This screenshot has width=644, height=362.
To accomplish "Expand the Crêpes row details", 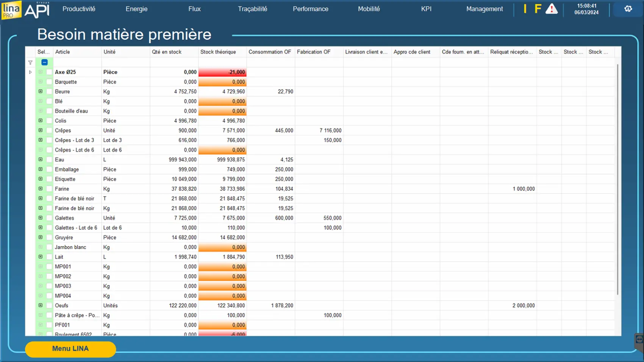I will point(41,130).
